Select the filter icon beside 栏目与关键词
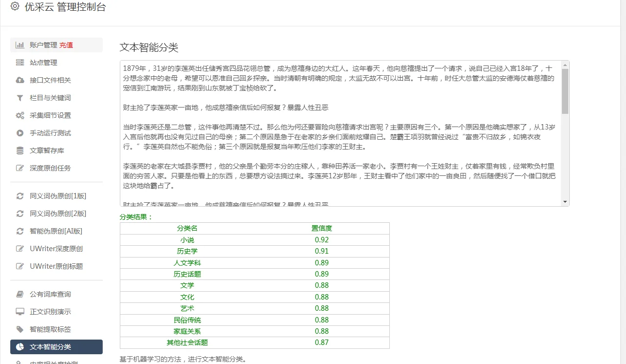Image resolution: width=626 pixels, height=364 pixels. point(19,98)
